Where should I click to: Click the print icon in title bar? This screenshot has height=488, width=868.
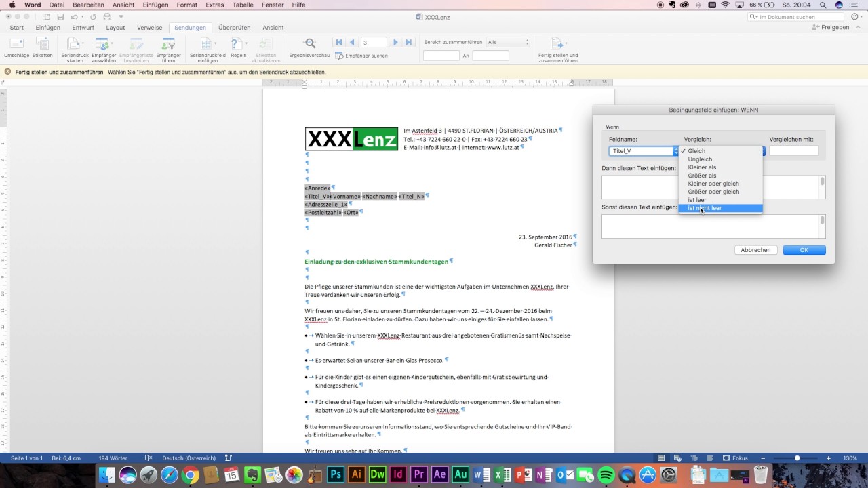106,16
